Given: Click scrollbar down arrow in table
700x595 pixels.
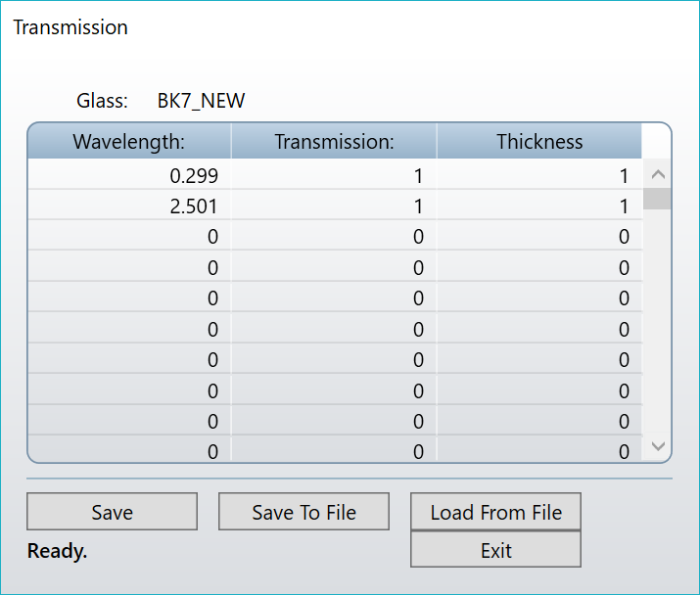Looking at the screenshot, I should 658,446.
